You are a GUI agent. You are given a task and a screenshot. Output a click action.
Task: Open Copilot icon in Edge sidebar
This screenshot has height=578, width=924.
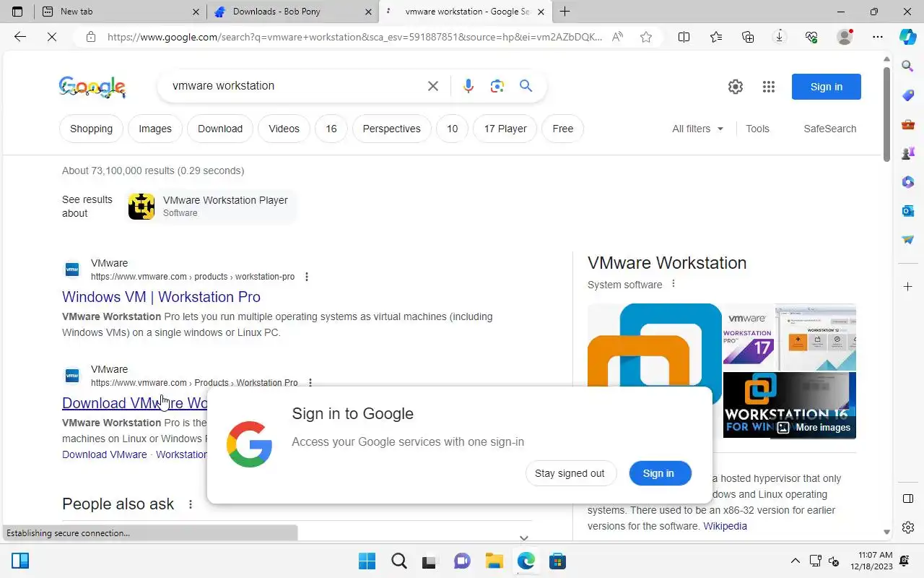click(x=908, y=37)
